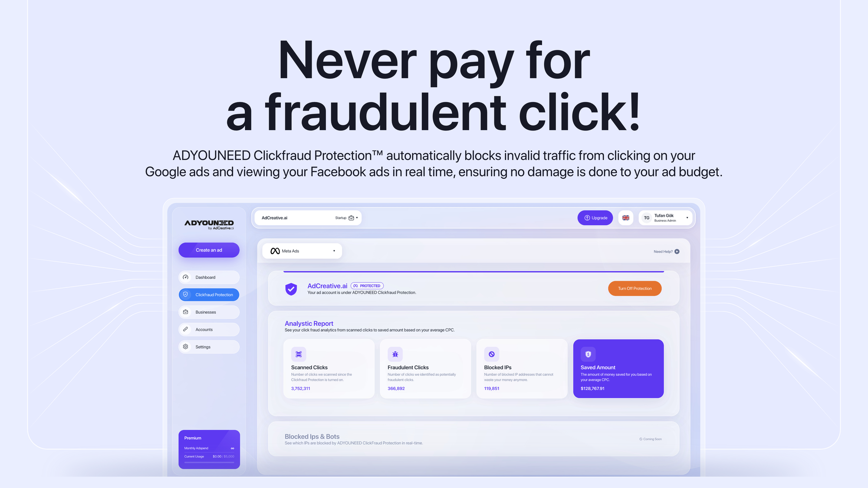The height and width of the screenshot is (488, 868).
Task: Select the Clickfraud Protection sidebar tab
Action: point(209,295)
